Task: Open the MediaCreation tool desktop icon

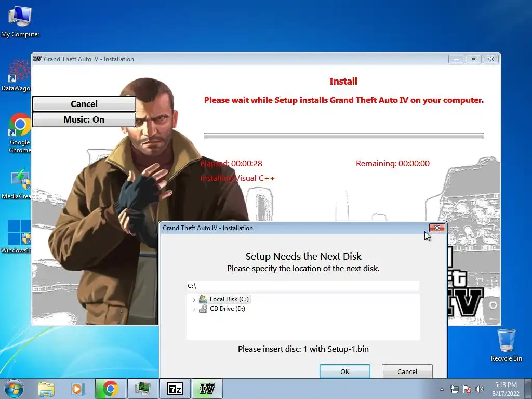Action: point(16,183)
